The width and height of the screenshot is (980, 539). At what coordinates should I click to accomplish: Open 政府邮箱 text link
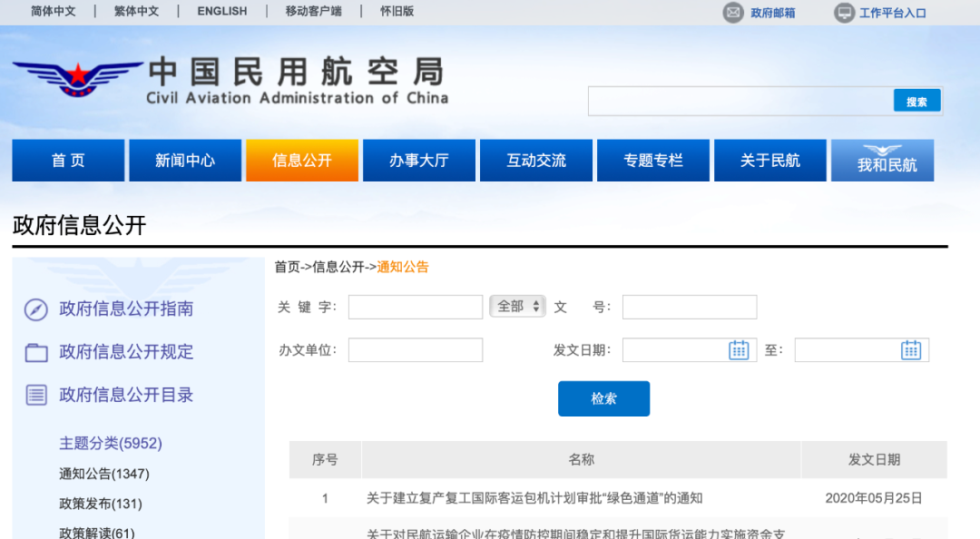[772, 13]
